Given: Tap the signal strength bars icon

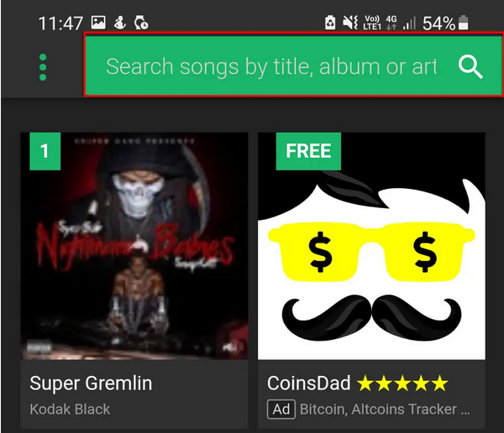Looking at the screenshot, I should tap(409, 23).
